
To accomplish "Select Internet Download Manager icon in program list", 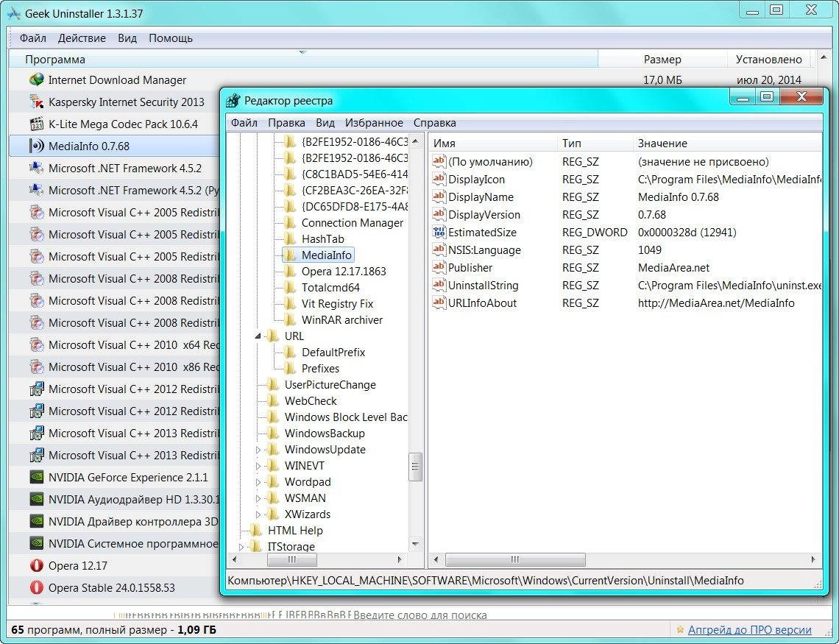I will coord(36,79).
